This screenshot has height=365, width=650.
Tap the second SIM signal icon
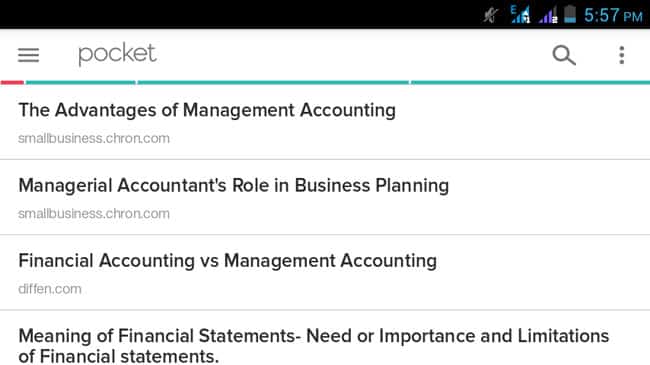tap(548, 15)
